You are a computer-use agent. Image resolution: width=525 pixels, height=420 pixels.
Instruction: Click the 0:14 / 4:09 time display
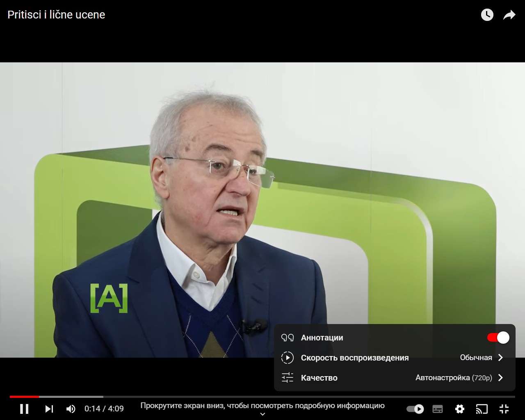104,409
